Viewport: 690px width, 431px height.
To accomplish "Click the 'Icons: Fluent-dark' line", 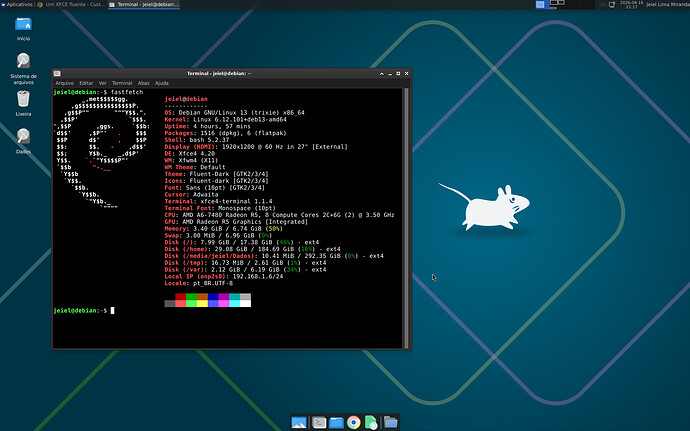I will click(x=217, y=181).
